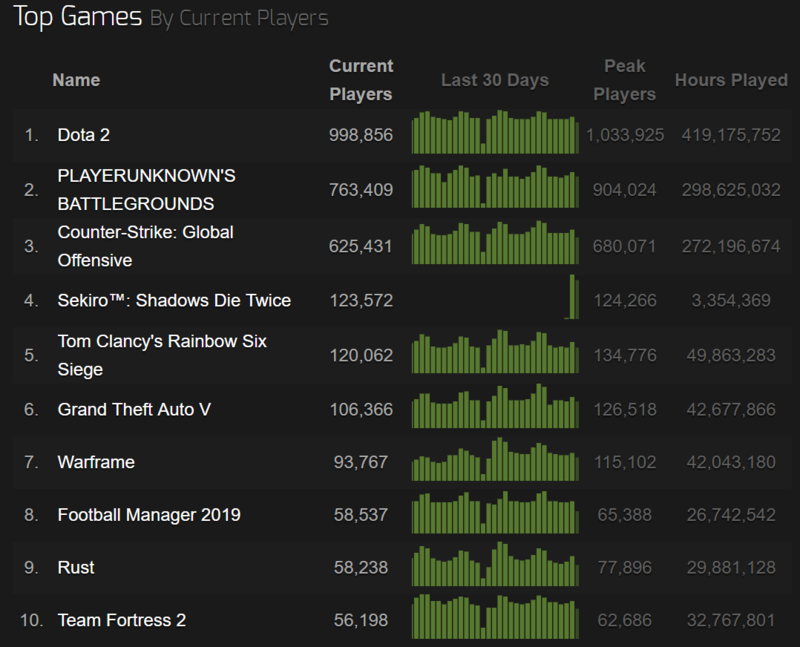Click the Warframe 30-day bar chart

[x=495, y=459]
